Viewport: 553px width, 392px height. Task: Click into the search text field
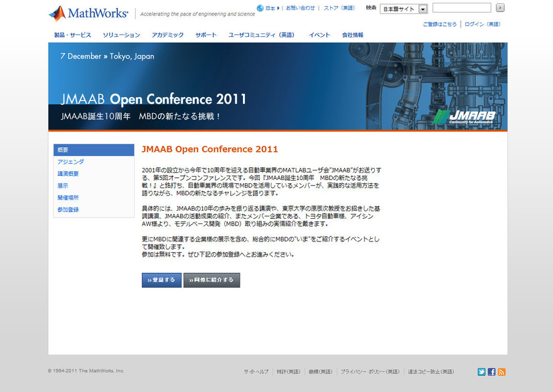(462, 8)
